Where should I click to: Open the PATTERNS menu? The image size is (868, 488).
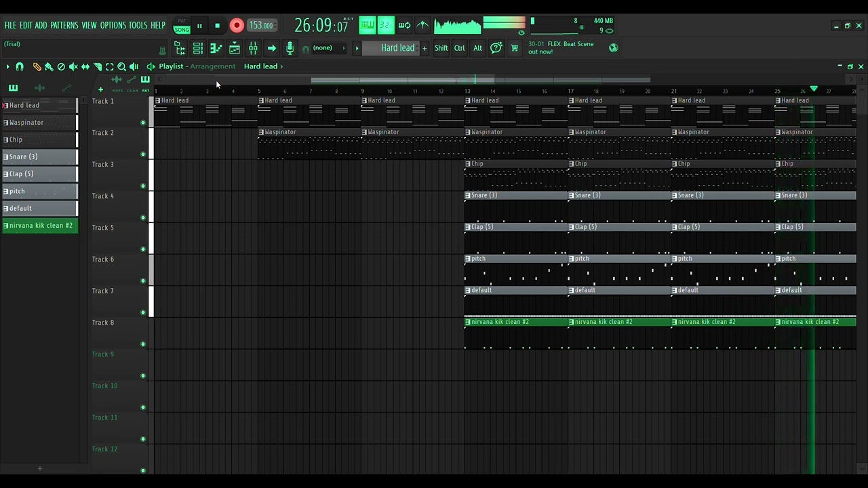[x=64, y=25]
